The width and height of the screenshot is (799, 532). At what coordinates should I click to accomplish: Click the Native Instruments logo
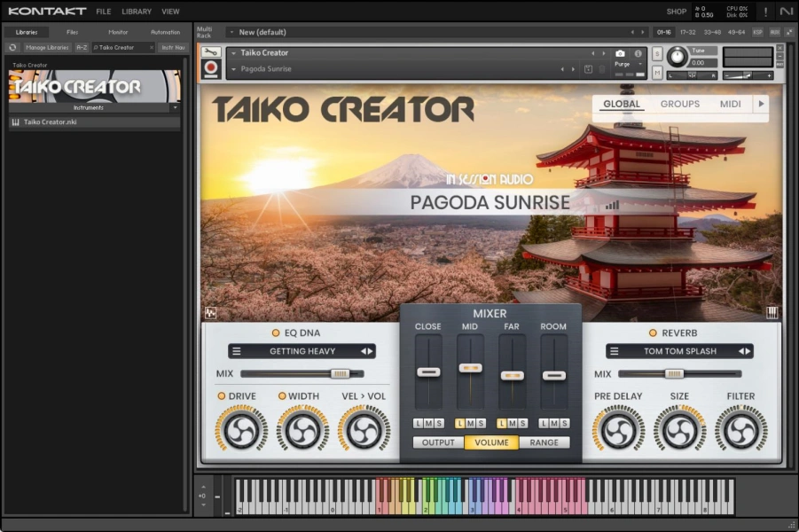[787, 11]
